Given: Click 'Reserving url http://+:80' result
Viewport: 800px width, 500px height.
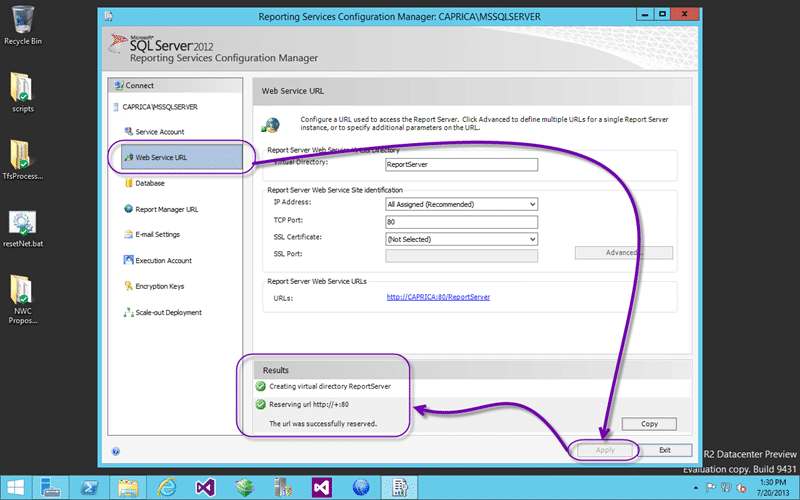Looking at the screenshot, I should pyautogui.click(x=309, y=405).
